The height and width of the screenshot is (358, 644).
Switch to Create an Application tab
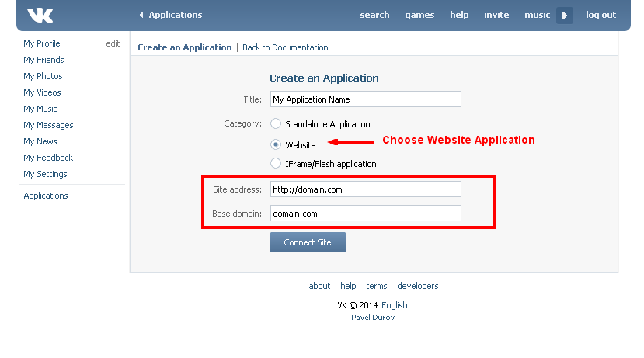pyautogui.click(x=185, y=47)
